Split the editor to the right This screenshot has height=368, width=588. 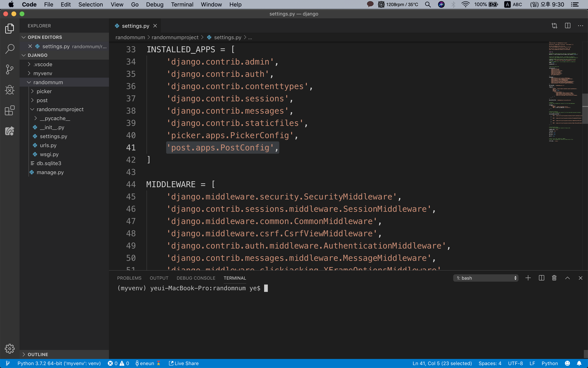(x=568, y=26)
